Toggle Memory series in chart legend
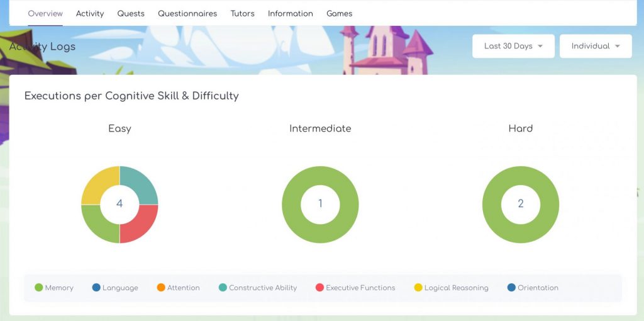This screenshot has height=321, width=644. click(54, 288)
